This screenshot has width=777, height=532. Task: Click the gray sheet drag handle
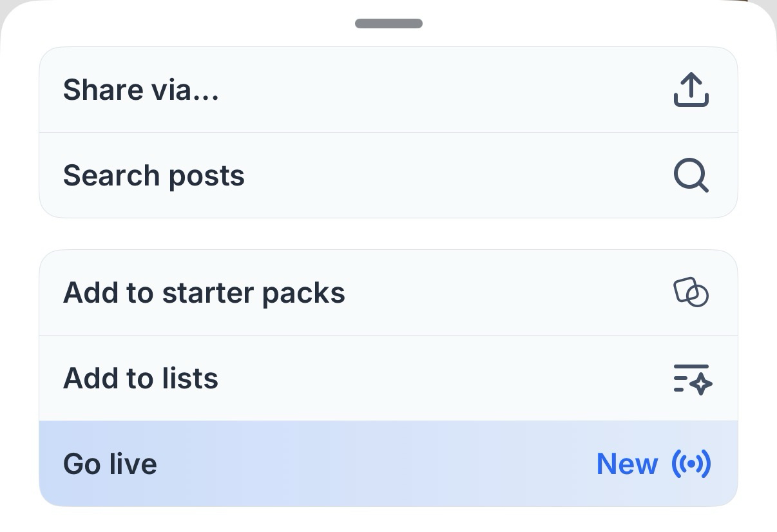[x=388, y=24]
